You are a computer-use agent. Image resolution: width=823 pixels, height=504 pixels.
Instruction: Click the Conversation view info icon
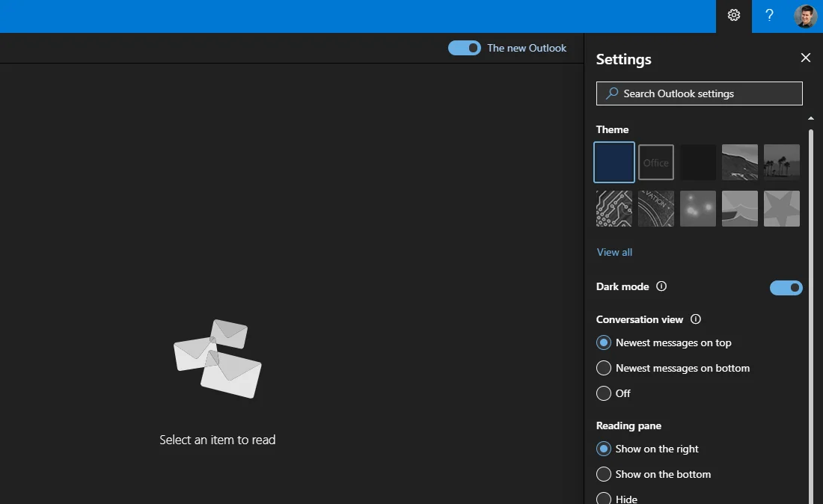tap(696, 319)
